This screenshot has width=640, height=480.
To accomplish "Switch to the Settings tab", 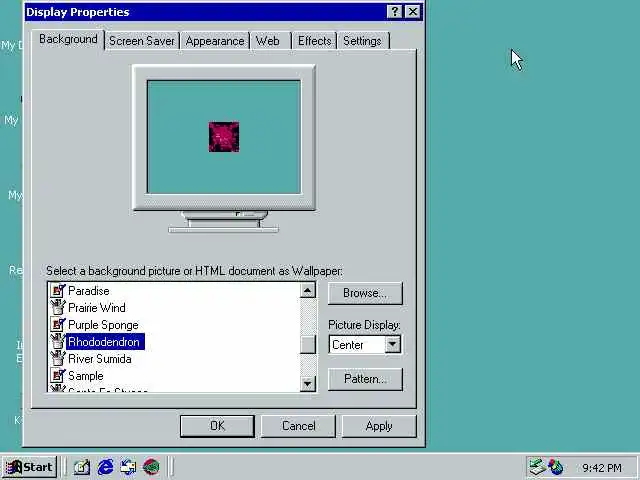I will [362, 41].
